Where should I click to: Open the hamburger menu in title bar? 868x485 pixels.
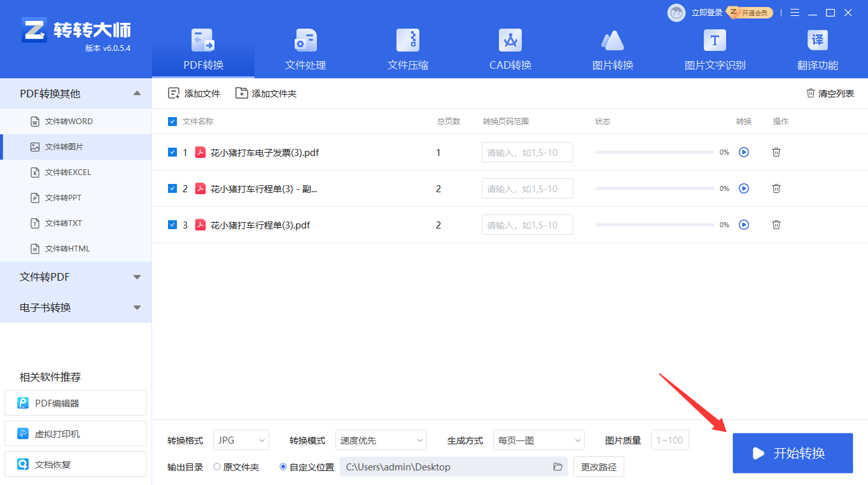795,13
